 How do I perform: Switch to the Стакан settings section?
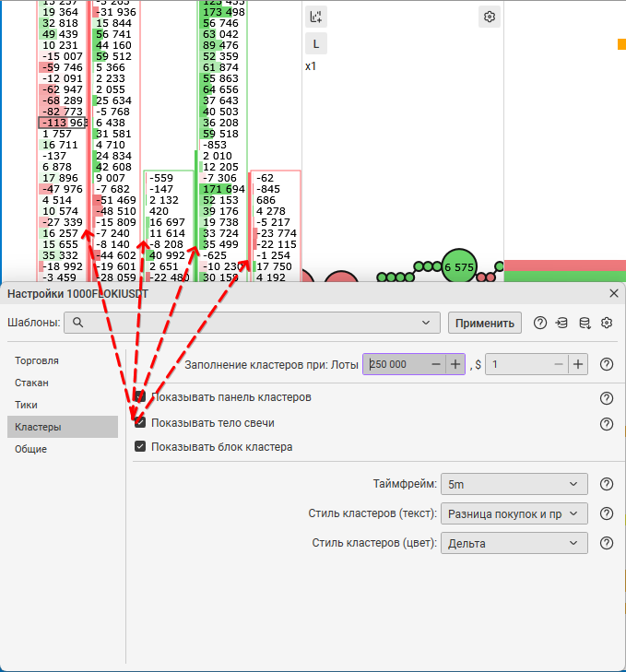tap(32, 382)
